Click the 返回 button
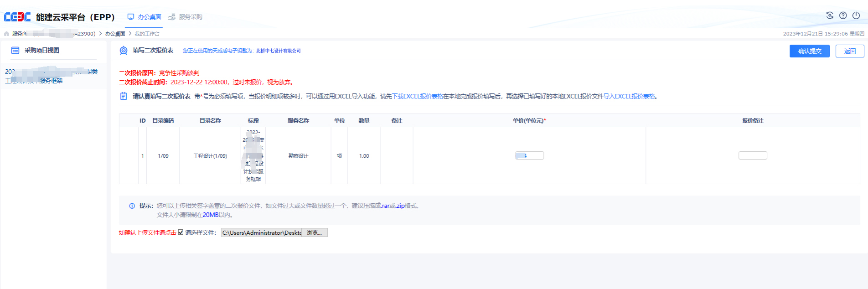Image resolution: width=868 pixels, height=289 pixels. [849, 51]
